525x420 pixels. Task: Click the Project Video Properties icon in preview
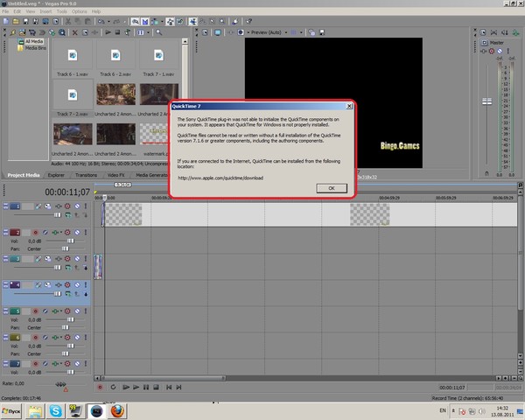coord(205,32)
